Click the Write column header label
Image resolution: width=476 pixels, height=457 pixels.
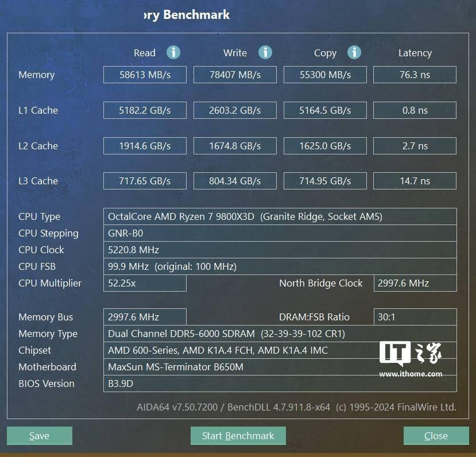tap(235, 53)
